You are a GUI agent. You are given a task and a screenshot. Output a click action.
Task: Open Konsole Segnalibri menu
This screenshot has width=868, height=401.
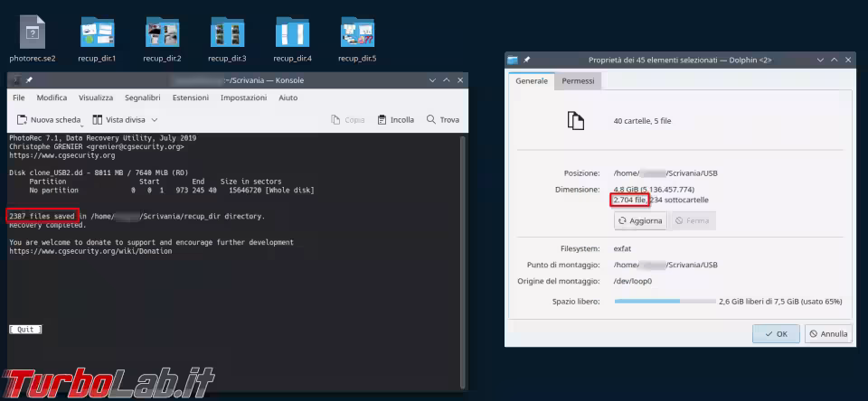pos(143,98)
